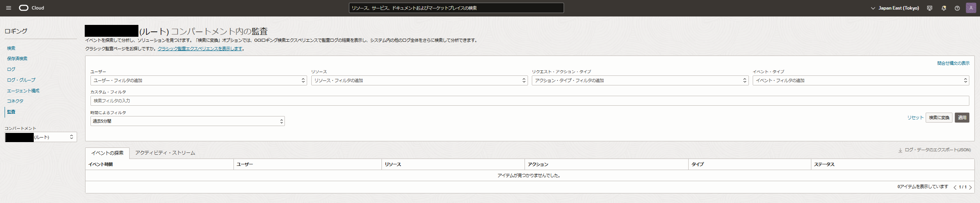This screenshot has height=203, width=980.
Task: Open ログ in the sidebar
Action: pos(11,69)
